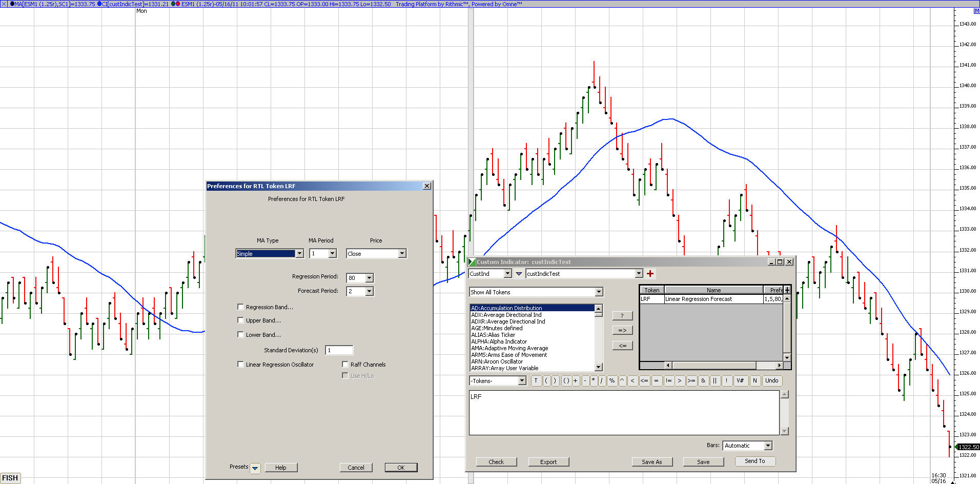980x484 pixels.
Task: Insert the multiply asterisk operator
Action: [594, 380]
